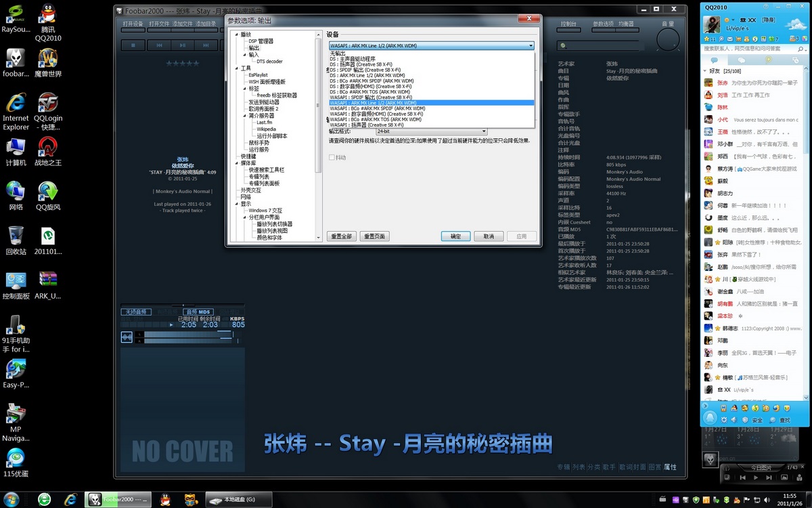Click the QQ avatar picture in QQ2010
This screenshot has height=508, width=812.
click(x=712, y=24)
